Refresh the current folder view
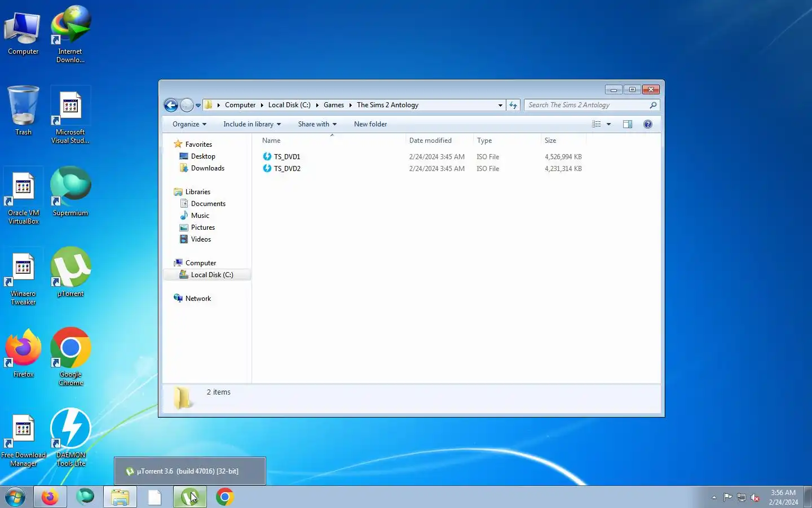 tap(513, 105)
